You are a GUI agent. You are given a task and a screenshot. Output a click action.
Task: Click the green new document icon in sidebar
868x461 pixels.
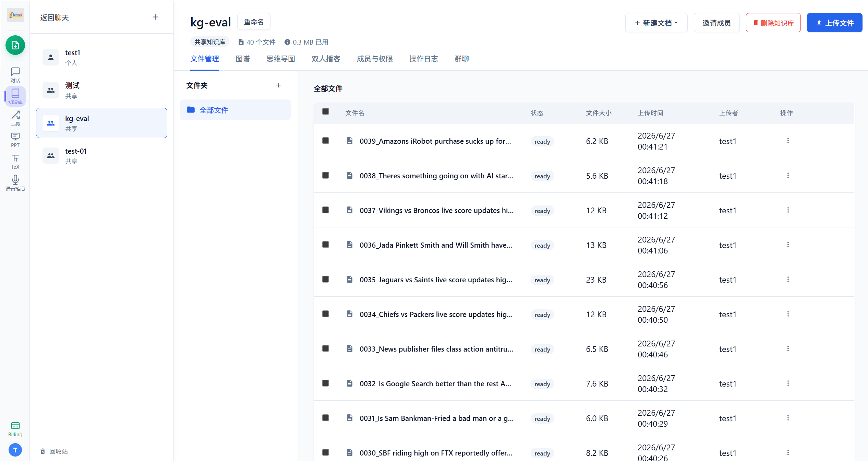tap(15, 45)
